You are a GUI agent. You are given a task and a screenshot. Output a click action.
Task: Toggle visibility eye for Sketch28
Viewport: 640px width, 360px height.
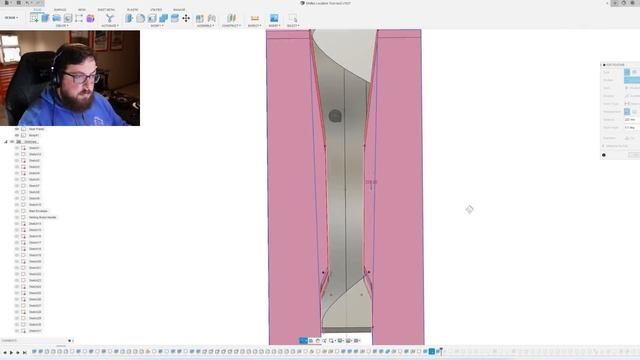(x=17, y=312)
